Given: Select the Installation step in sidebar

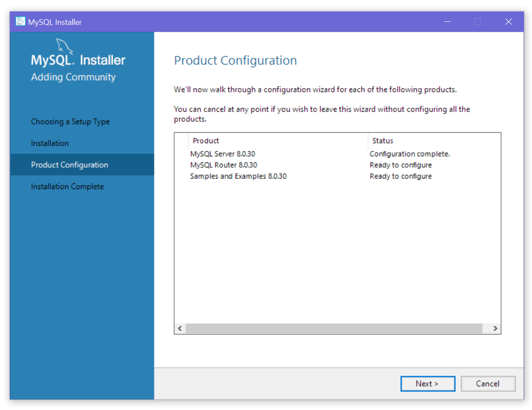Looking at the screenshot, I should [x=50, y=143].
